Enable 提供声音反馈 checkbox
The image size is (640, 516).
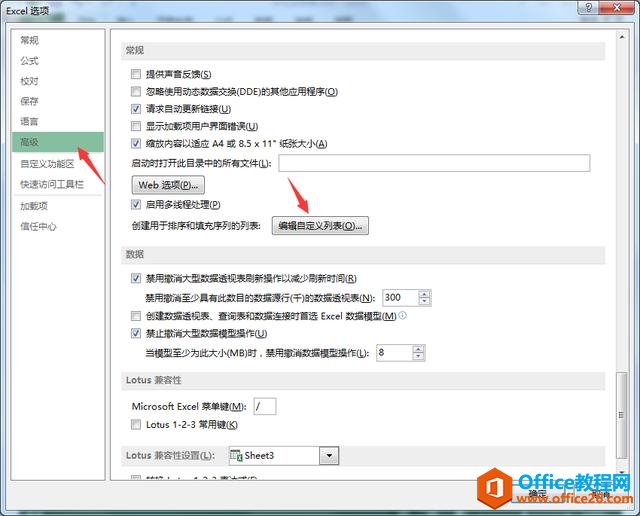[x=136, y=74]
